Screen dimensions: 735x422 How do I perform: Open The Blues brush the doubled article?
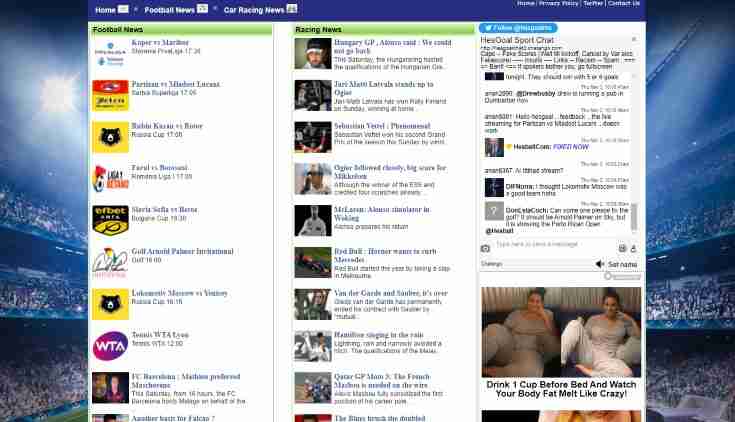[x=379, y=418]
